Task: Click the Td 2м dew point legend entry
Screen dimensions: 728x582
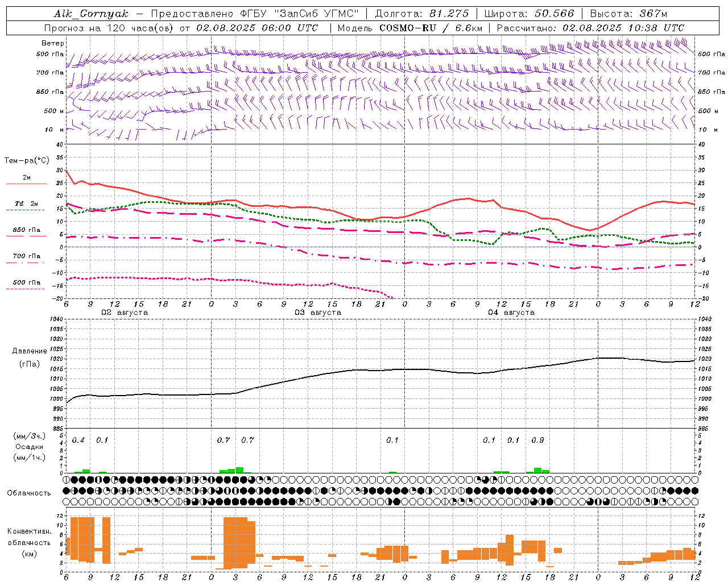Action: 26,206
